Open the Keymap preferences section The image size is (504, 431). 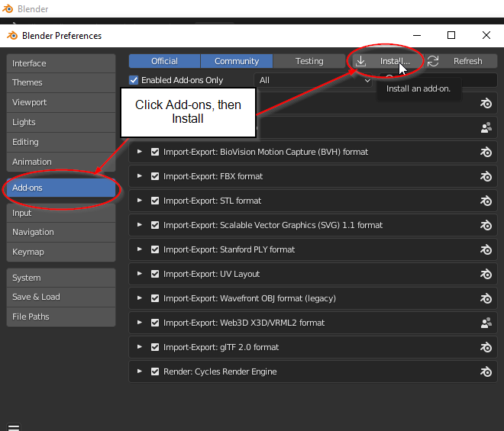click(x=61, y=252)
